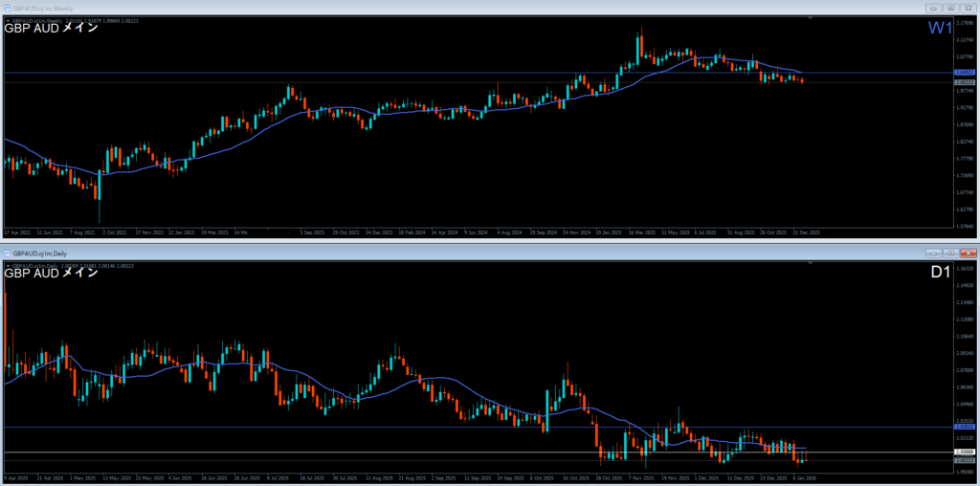Click the '3 Sep 2023' date on Weekly axis
Image resolution: width=980 pixels, height=486 pixels.
(x=311, y=232)
